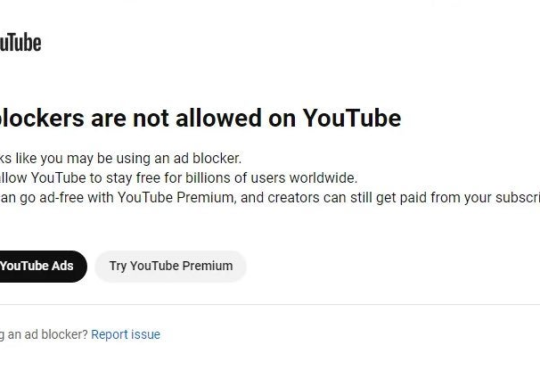Click the word 'Ads' on the black button
This screenshot has height=370, width=540.
[62, 266]
